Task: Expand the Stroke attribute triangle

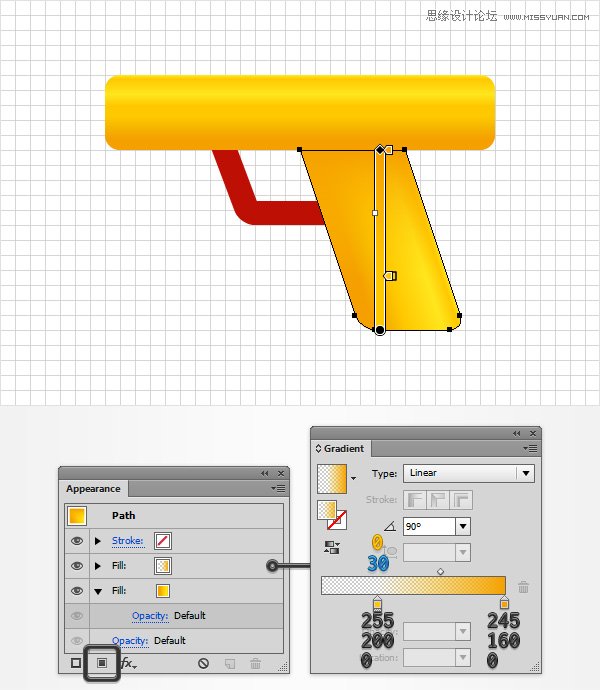Action: (98, 541)
